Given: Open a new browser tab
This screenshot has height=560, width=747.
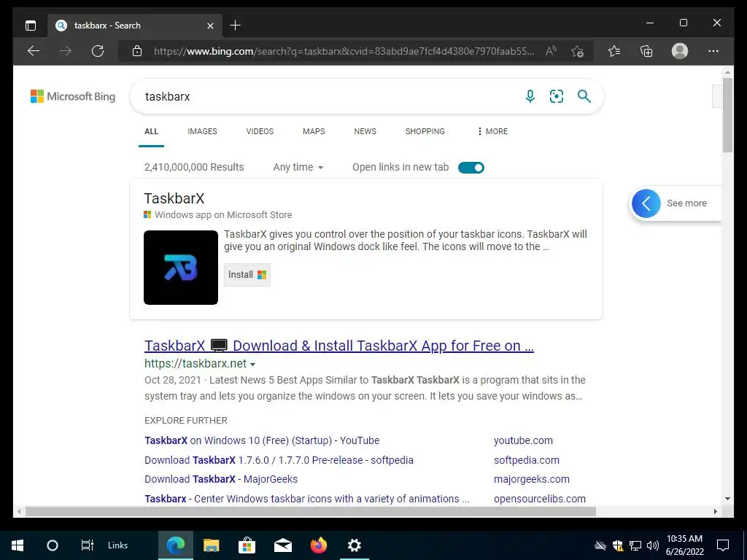Looking at the screenshot, I should 236,26.
